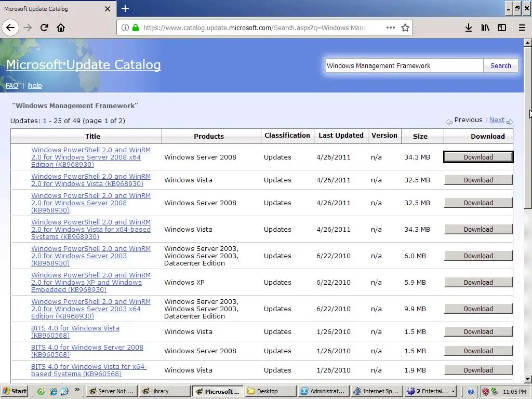Screen dimensions: 532x399
Task: Sort by Size column header
Action: pyautogui.click(x=420, y=136)
